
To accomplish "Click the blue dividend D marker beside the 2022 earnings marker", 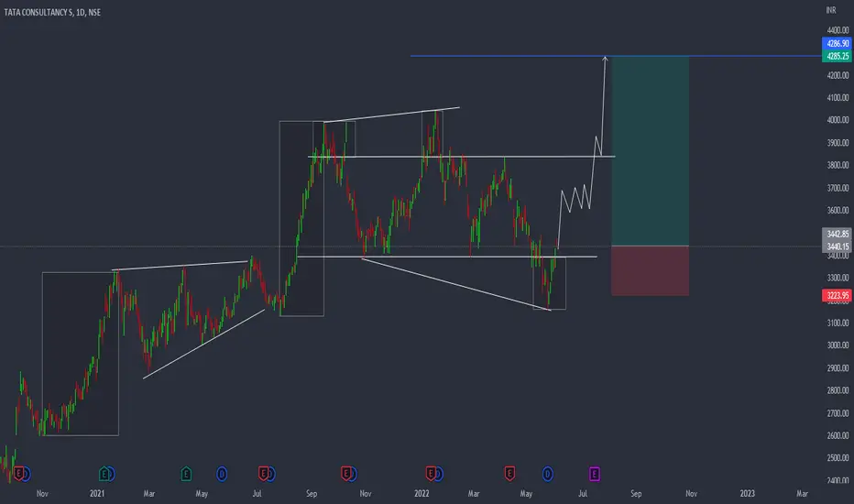I will (x=438, y=474).
